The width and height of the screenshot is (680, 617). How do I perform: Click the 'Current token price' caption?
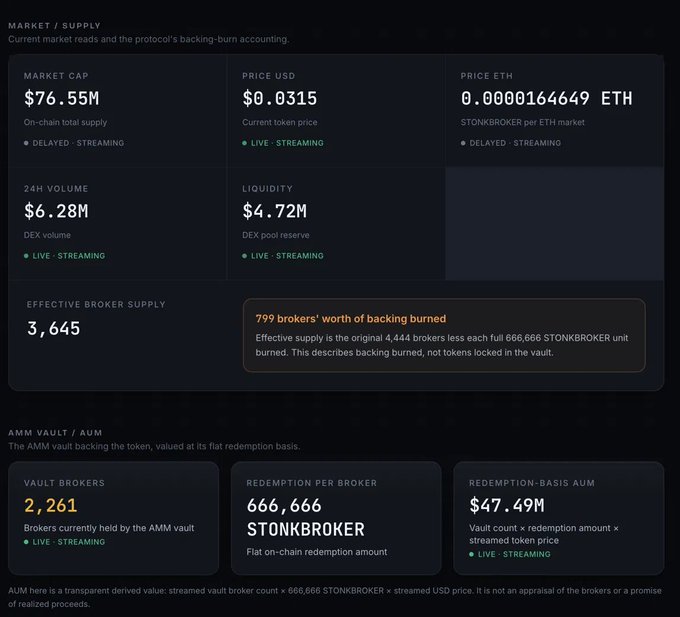click(280, 122)
